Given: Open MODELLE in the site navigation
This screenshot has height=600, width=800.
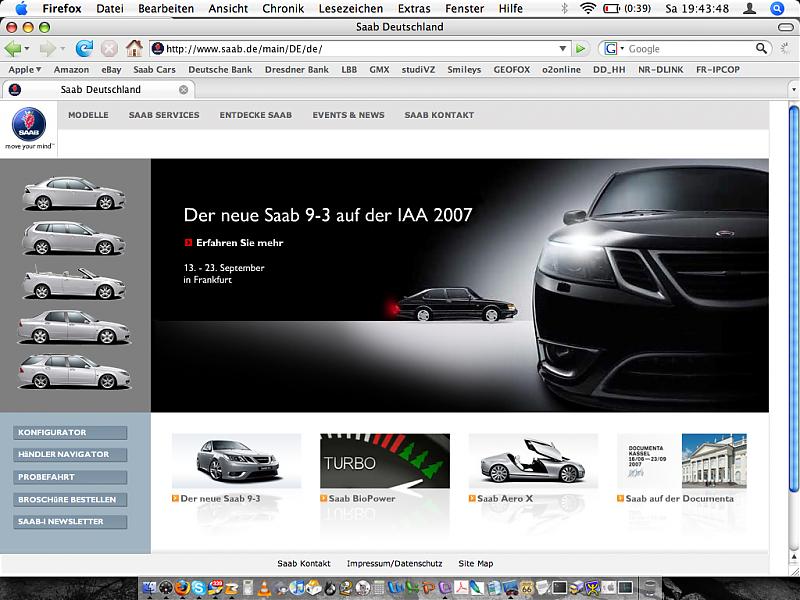Looking at the screenshot, I should coord(88,115).
